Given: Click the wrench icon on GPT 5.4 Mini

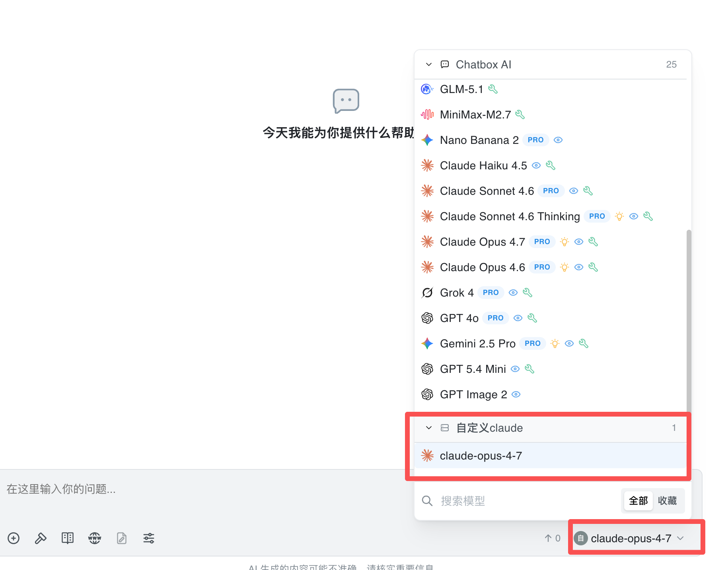Looking at the screenshot, I should (529, 369).
